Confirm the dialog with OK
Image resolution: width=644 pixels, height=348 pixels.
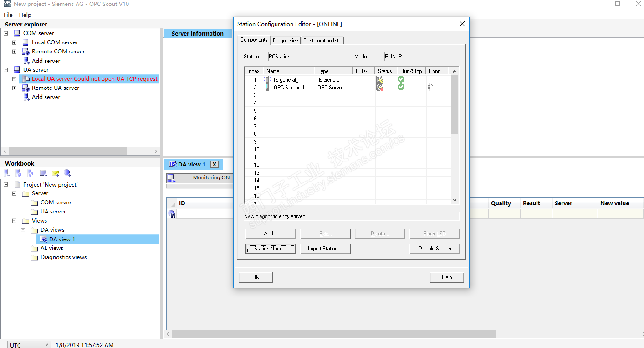256,277
